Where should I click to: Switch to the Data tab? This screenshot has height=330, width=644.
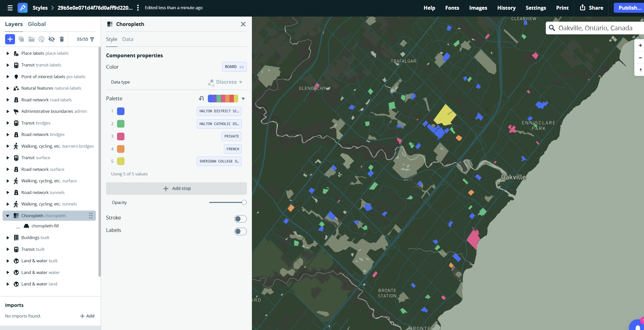[x=127, y=39]
